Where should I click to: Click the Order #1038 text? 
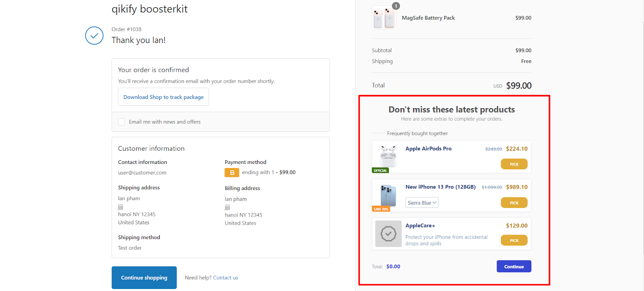point(126,29)
